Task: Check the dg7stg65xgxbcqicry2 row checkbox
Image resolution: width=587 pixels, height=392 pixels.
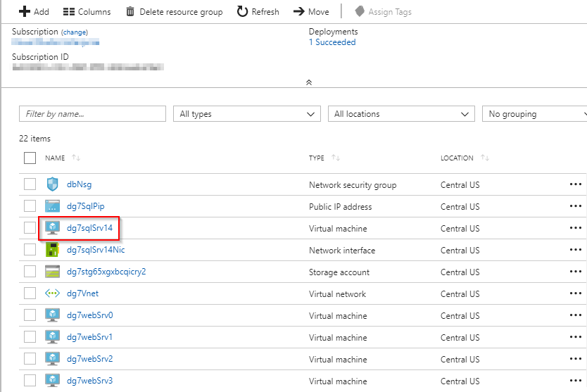Action: (x=30, y=271)
